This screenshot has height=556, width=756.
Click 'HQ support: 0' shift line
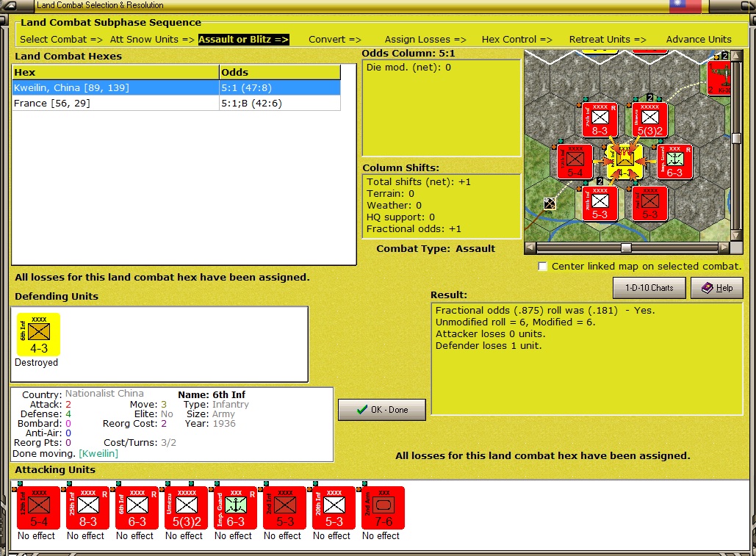[x=400, y=217]
